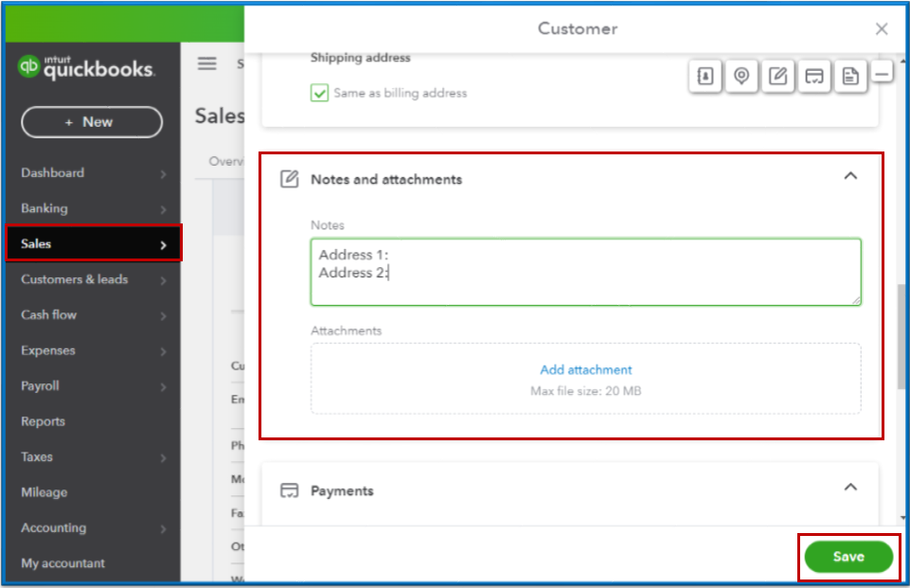Click the hamburger menu icon
Screen dimensions: 910x588
(206, 63)
